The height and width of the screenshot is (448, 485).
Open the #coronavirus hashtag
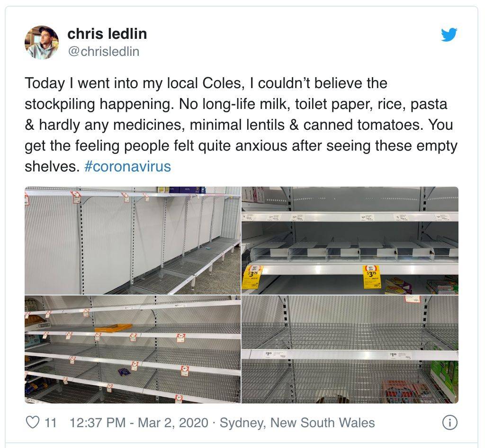coord(127,166)
